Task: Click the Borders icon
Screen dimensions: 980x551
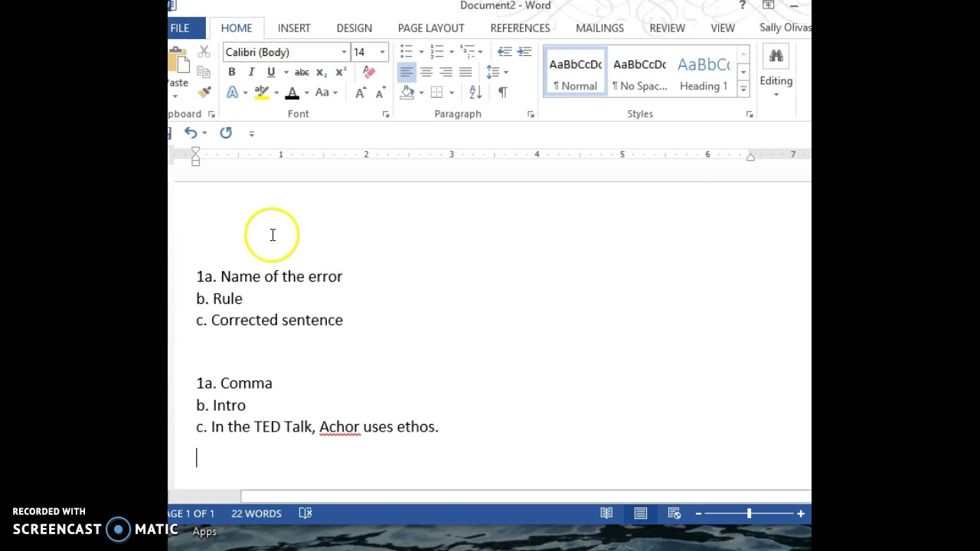Action: [x=436, y=93]
